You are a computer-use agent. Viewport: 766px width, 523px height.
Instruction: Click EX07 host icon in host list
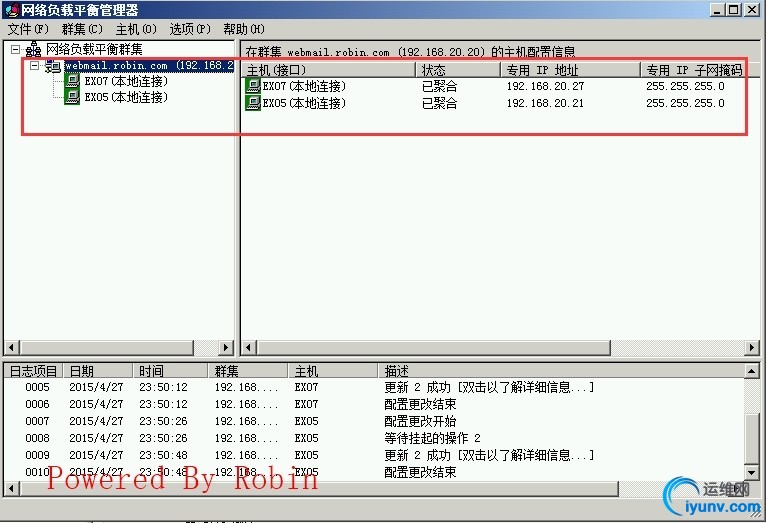point(253,86)
